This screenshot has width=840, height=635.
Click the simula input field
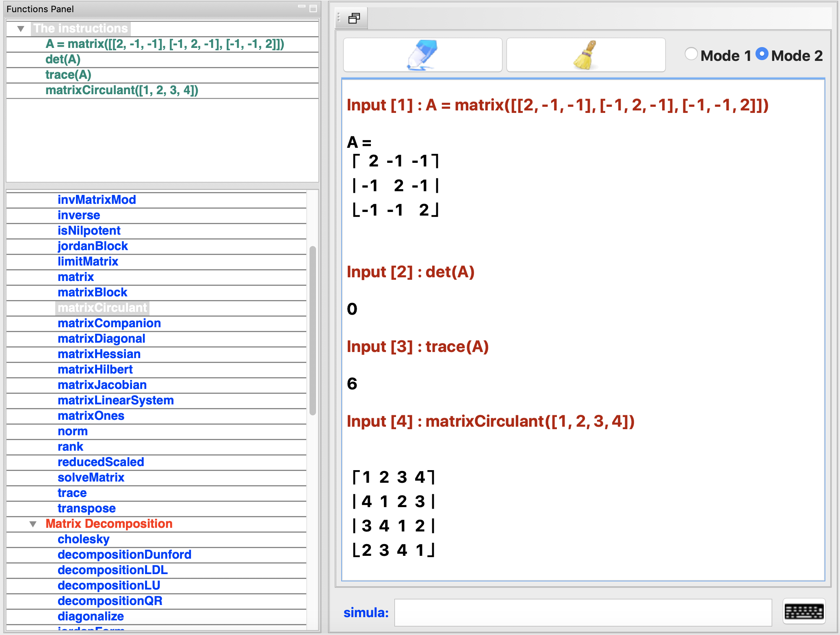[582, 612]
